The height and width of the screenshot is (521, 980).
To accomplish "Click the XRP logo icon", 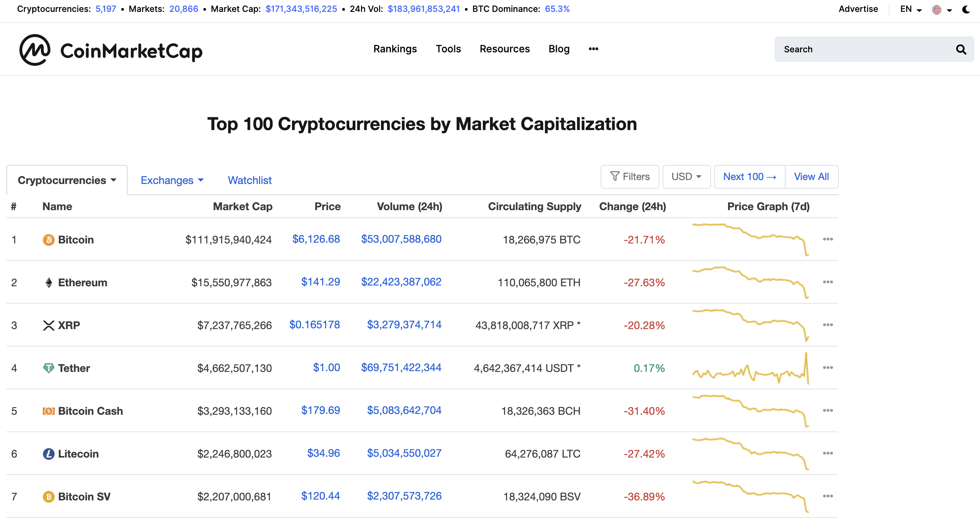I will click(x=48, y=326).
